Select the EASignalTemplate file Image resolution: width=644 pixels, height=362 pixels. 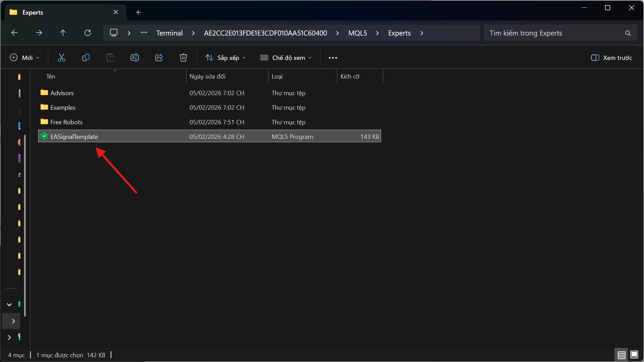point(209,136)
